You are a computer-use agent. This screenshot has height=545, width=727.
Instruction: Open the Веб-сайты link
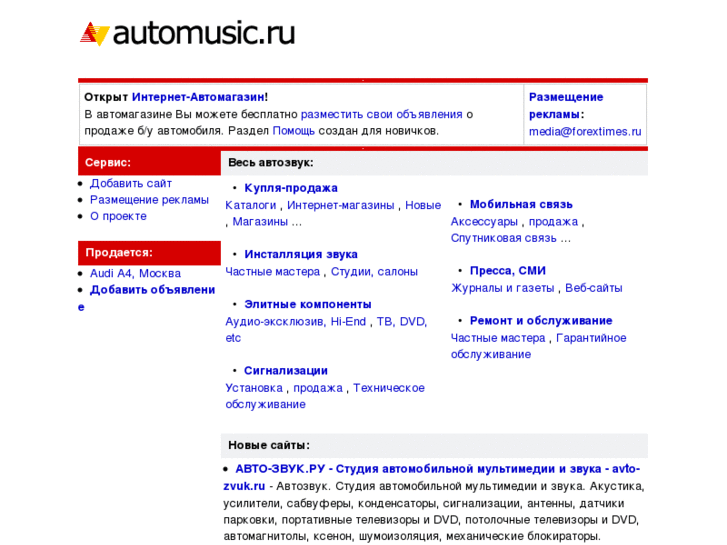593,288
